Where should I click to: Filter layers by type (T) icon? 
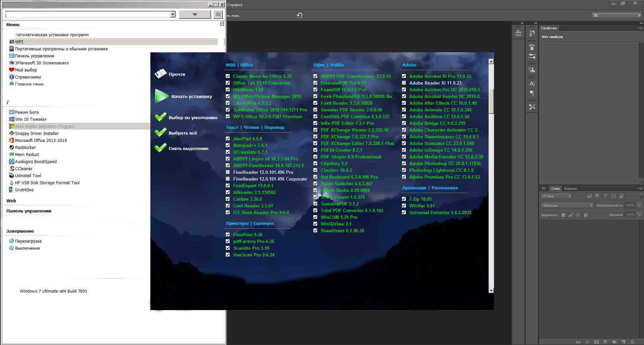pos(605,196)
